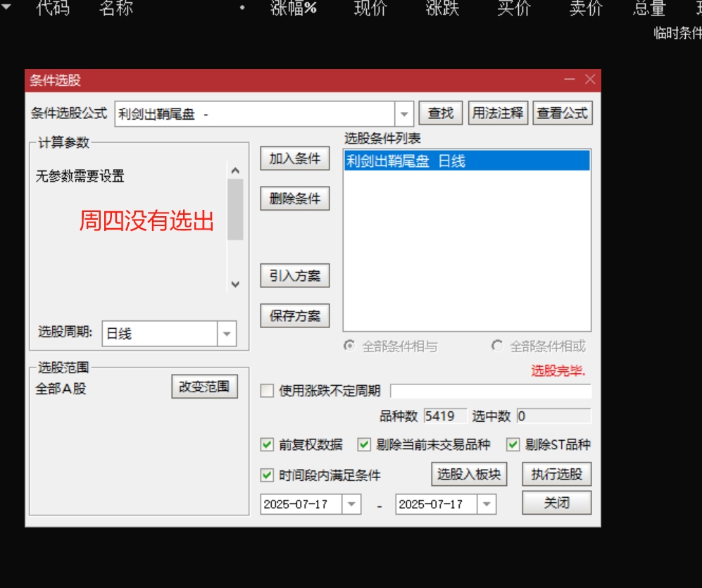
Task: Click scroll down arrow in 计算参数 panel
Action: point(235,284)
